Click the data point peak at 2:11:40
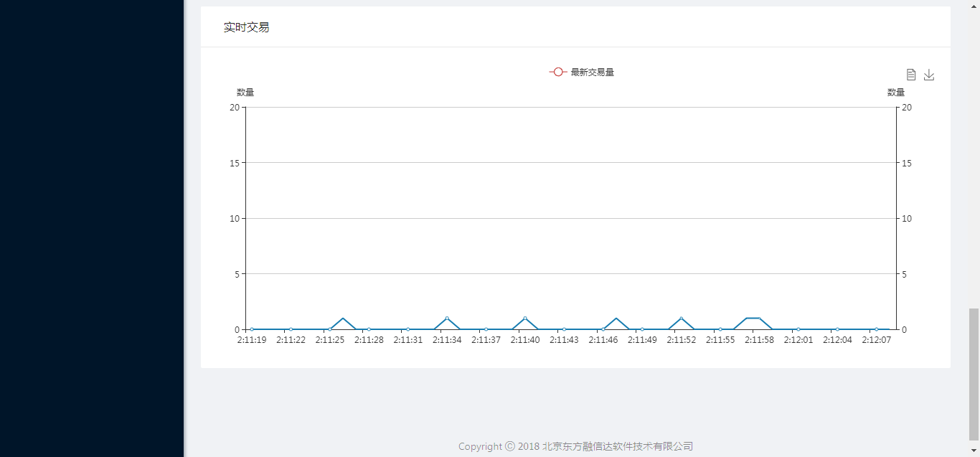This screenshot has width=980, height=457. [x=525, y=319]
